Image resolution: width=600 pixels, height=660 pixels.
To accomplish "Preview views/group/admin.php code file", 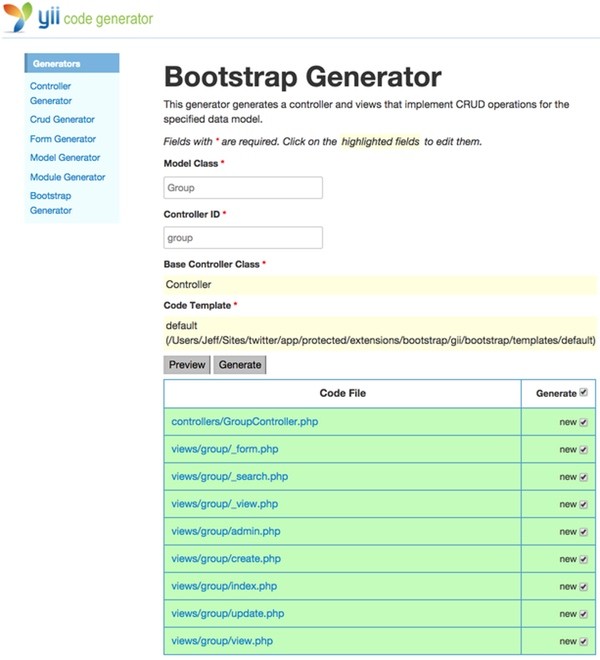I will 226,531.
